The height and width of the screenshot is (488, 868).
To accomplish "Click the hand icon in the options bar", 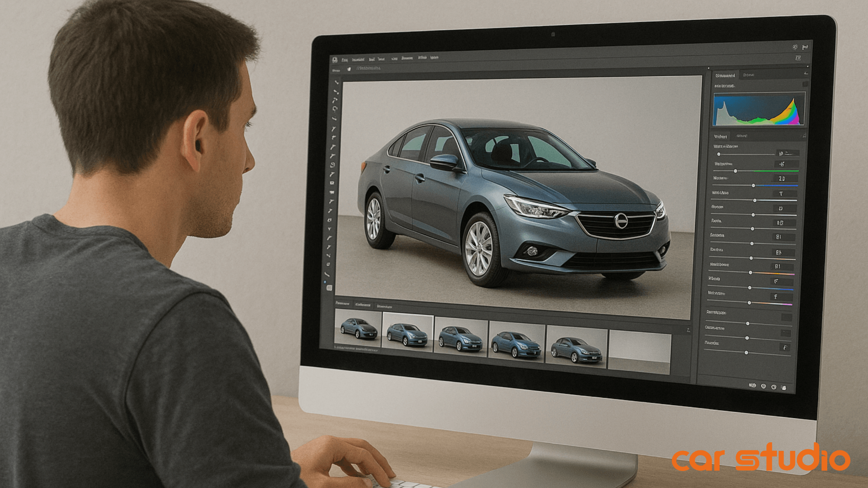I will point(349,69).
